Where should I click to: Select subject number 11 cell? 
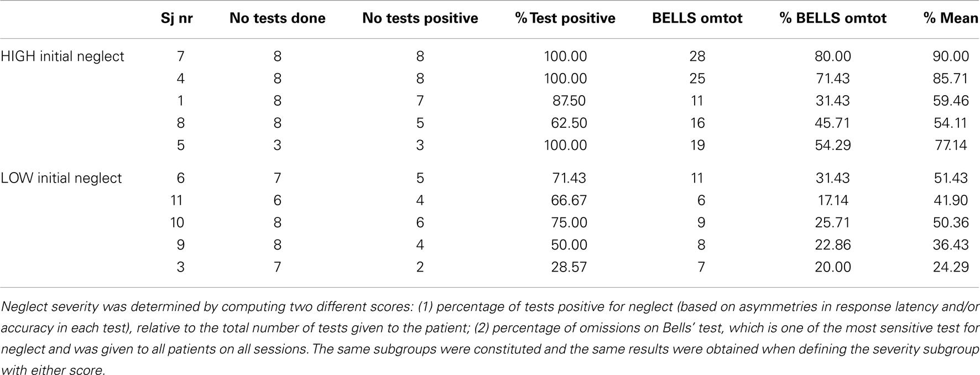coord(177,200)
